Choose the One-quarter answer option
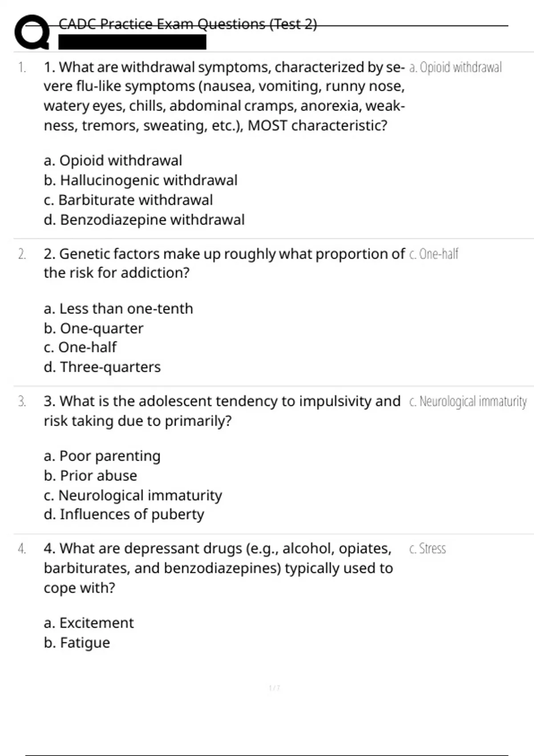Image resolution: width=534 pixels, height=756 pixels. [93, 328]
